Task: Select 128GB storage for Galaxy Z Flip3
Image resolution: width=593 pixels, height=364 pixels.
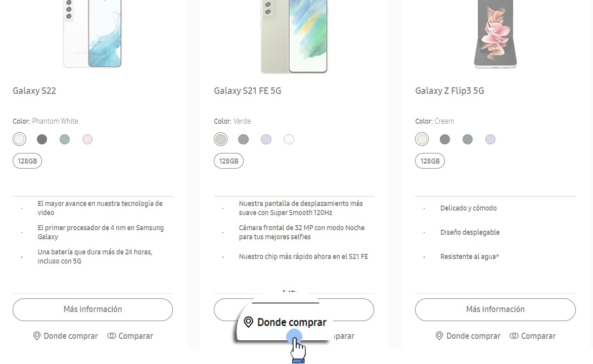Action: point(430,161)
